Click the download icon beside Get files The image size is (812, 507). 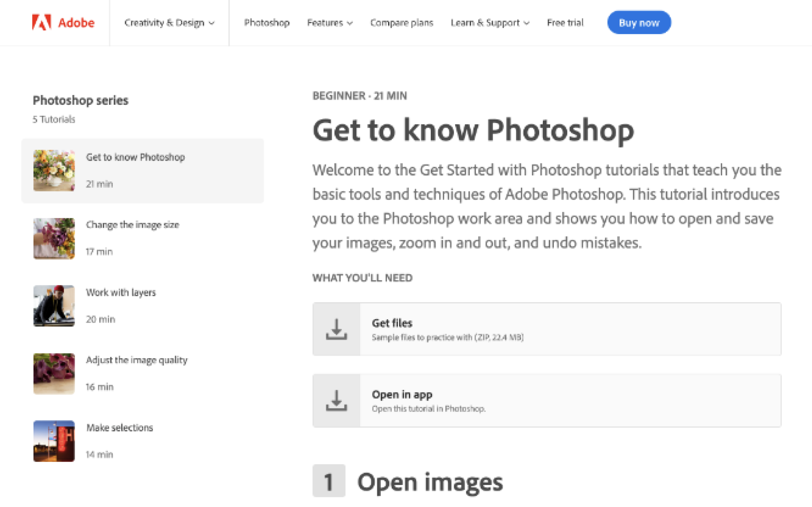coord(336,329)
